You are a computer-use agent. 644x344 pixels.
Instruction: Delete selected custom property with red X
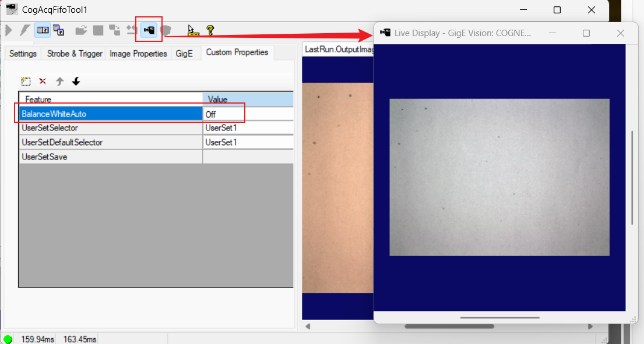[x=43, y=81]
